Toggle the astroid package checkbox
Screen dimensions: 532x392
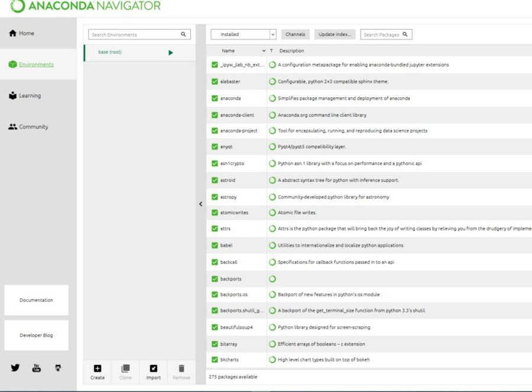(x=215, y=180)
